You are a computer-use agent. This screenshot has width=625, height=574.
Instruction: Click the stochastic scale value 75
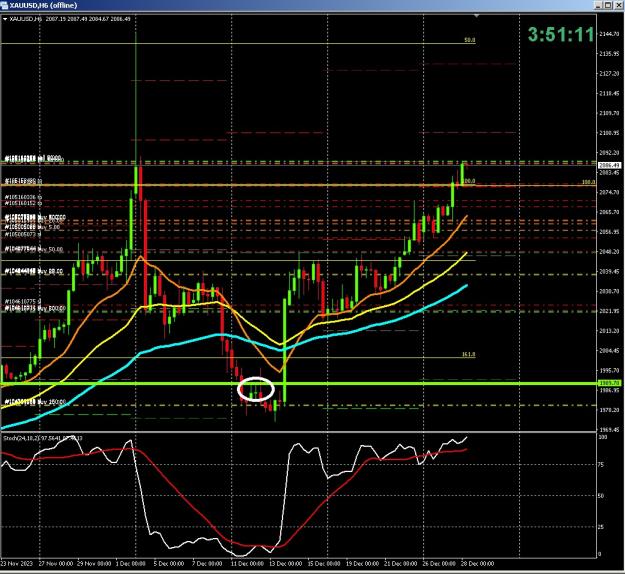(x=601, y=464)
